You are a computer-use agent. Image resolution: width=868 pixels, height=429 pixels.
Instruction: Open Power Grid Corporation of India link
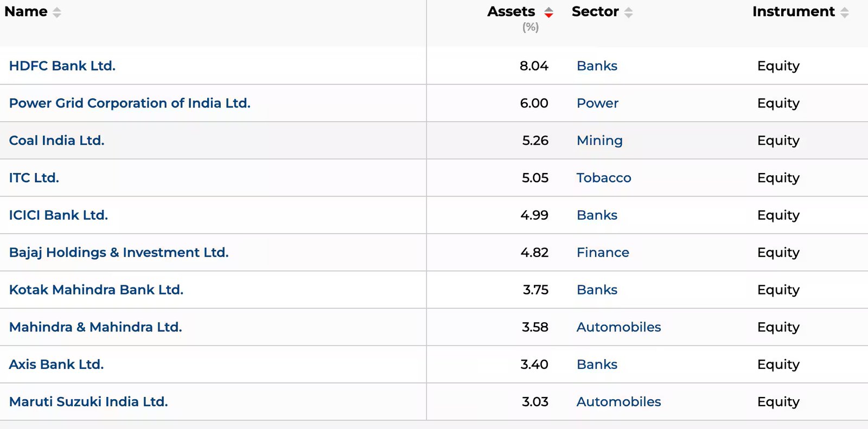[130, 103]
